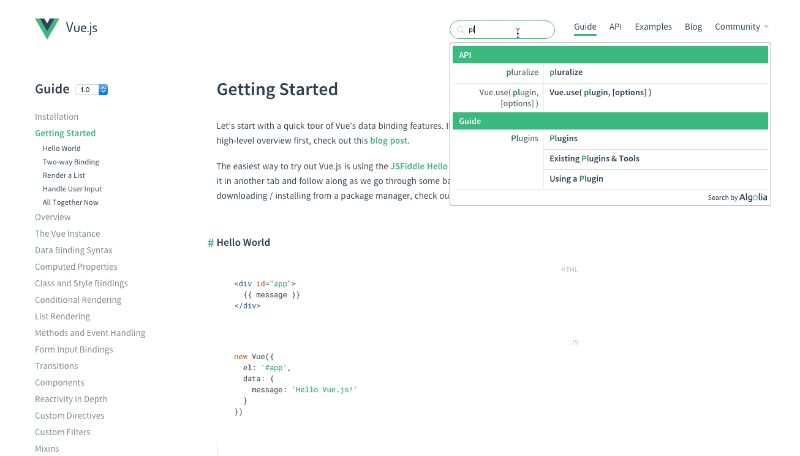Click the Vue.js site title text

pyautogui.click(x=82, y=28)
